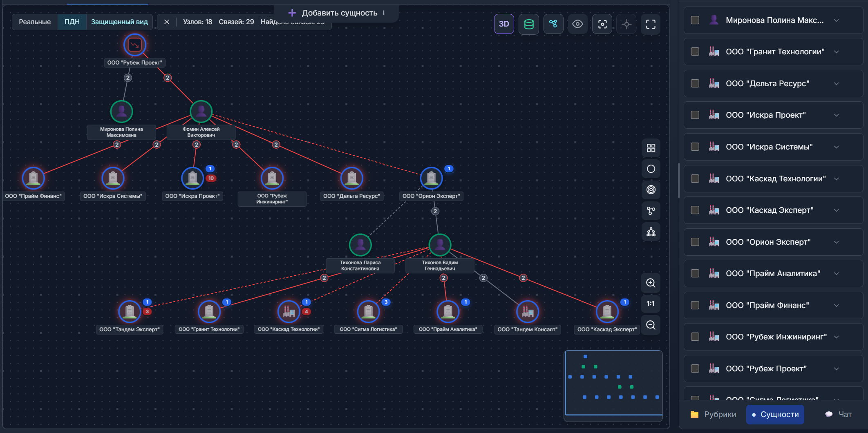
Task: Reset zoom with the 1:1 button
Action: [x=651, y=304]
